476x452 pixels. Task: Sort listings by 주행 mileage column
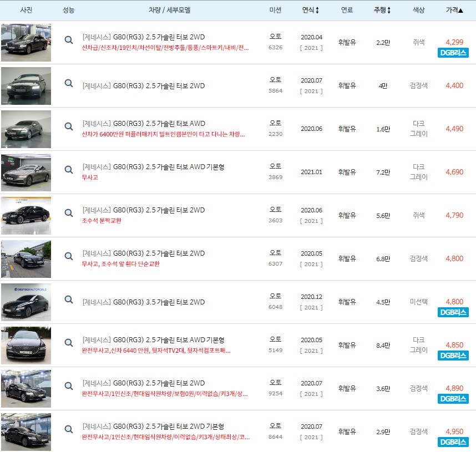(382, 10)
